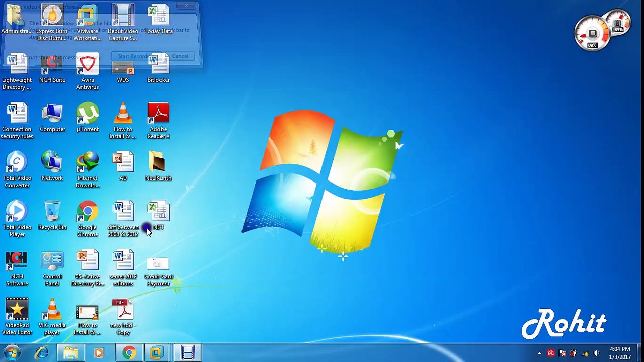Select the Express Burn Disc Burning desktop shortcut
Image resolution: width=644 pixels, height=362 pixels.
[x=52, y=23]
